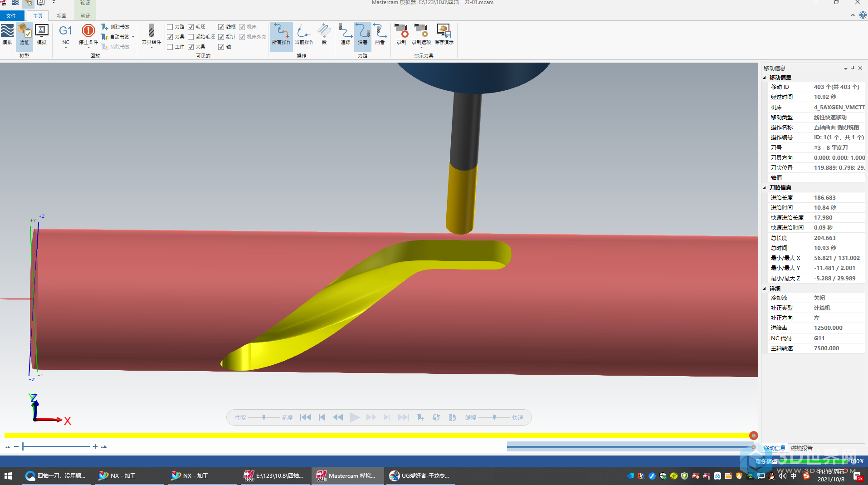Step back one move in playback bar

[322, 417]
